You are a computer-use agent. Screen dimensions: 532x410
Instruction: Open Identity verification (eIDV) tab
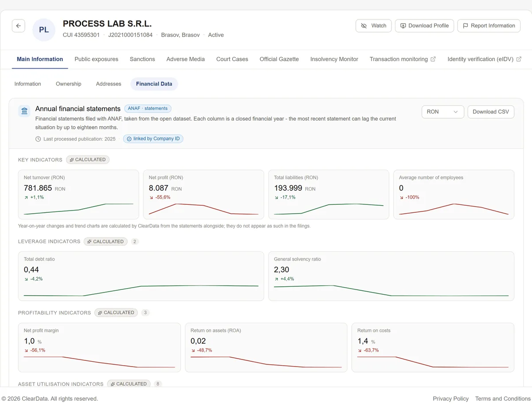(484, 59)
